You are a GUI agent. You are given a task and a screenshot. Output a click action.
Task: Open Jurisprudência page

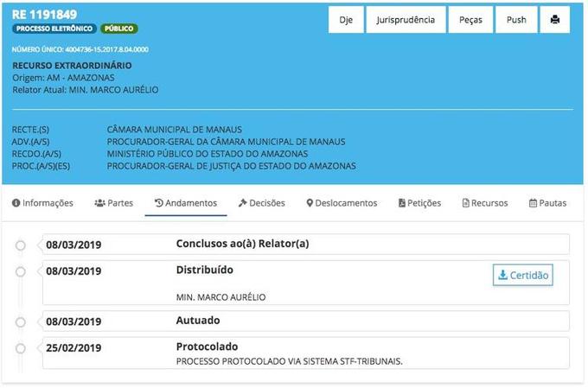tap(406, 19)
